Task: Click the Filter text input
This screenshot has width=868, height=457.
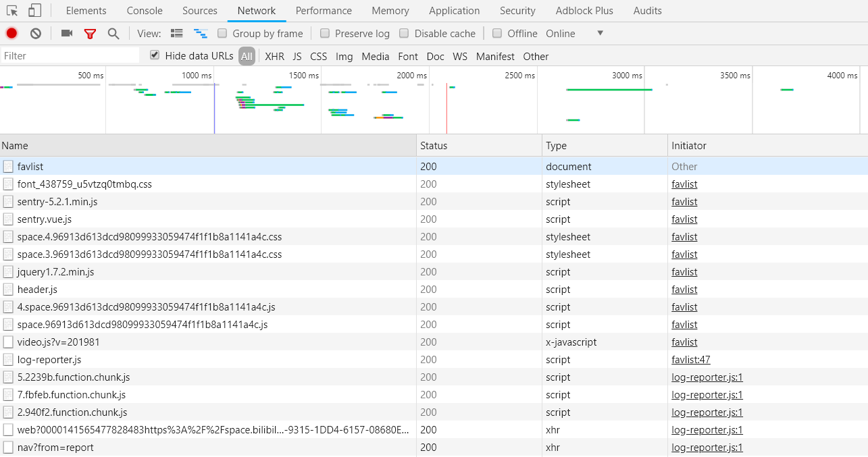Action: click(x=70, y=56)
